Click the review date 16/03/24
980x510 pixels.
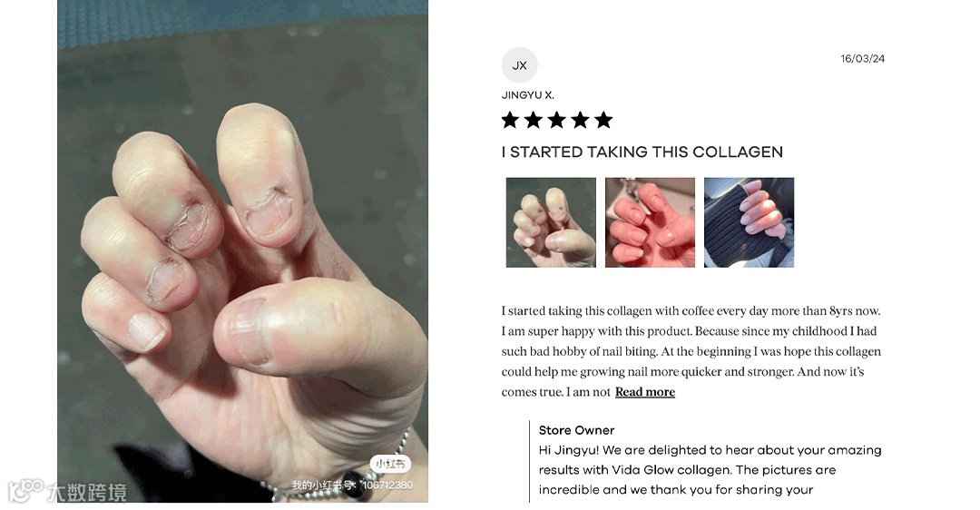[x=863, y=59]
